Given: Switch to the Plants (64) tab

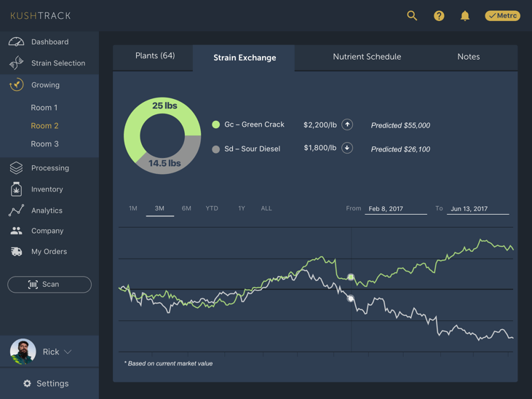Looking at the screenshot, I should (x=155, y=56).
